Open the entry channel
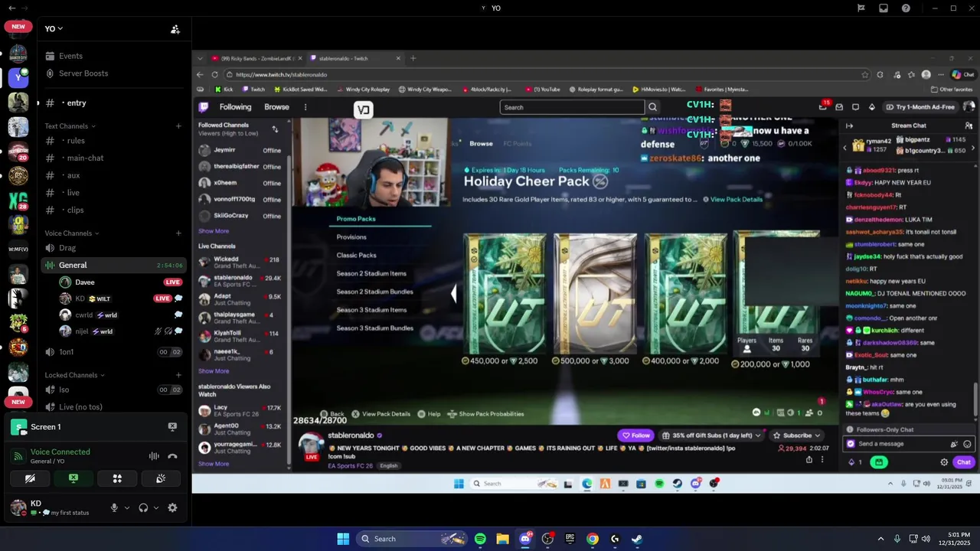The height and width of the screenshot is (551, 980). [x=113, y=103]
